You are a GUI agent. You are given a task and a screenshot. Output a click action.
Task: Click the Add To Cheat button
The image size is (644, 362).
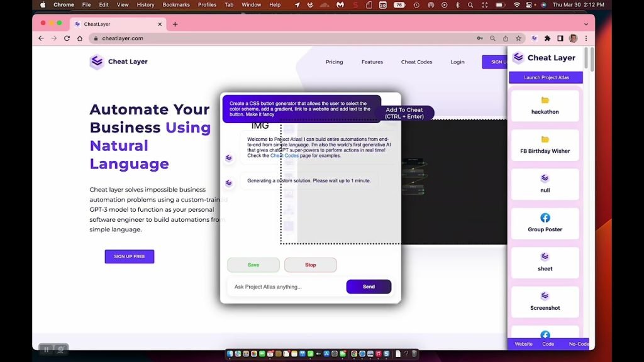point(404,113)
